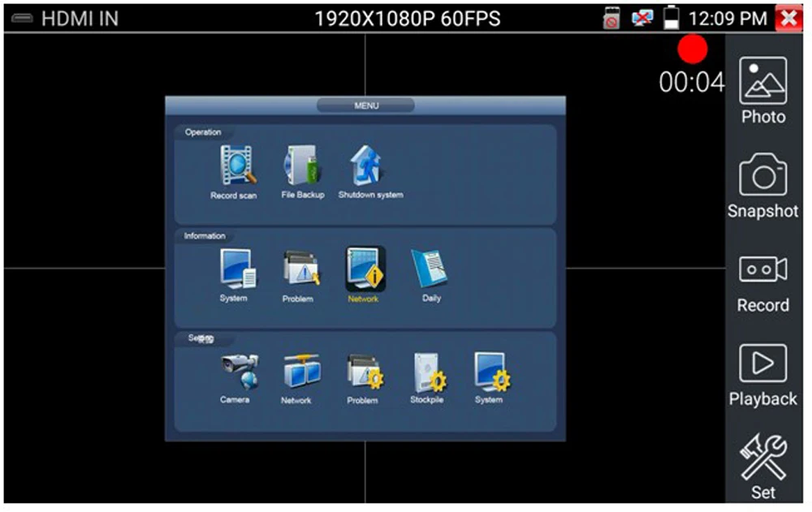Open Stockpile settings

pyautogui.click(x=430, y=372)
